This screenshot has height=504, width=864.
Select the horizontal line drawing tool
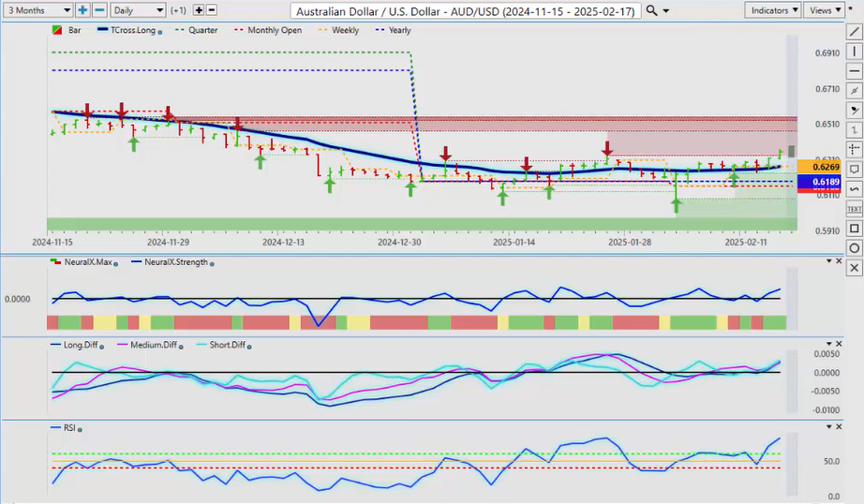pyautogui.click(x=854, y=72)
